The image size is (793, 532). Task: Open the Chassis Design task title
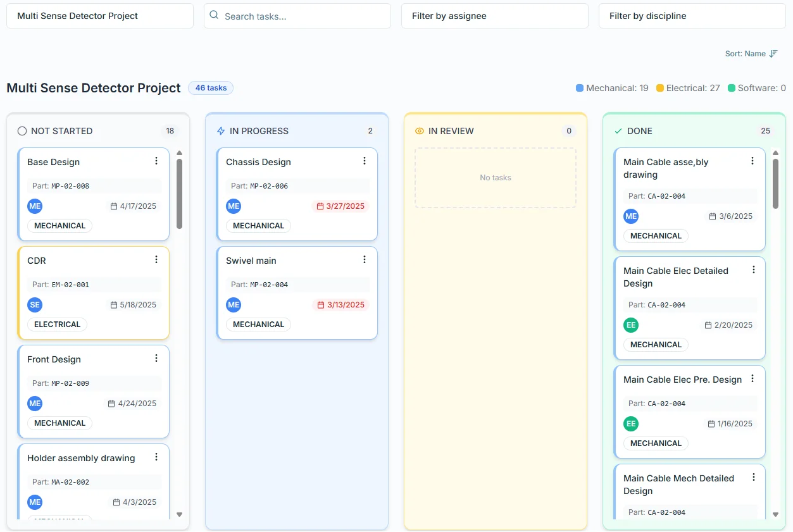[x=258, y=162]
